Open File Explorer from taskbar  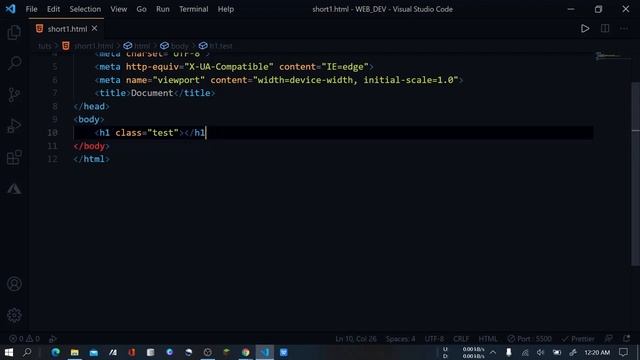[74, 352]
